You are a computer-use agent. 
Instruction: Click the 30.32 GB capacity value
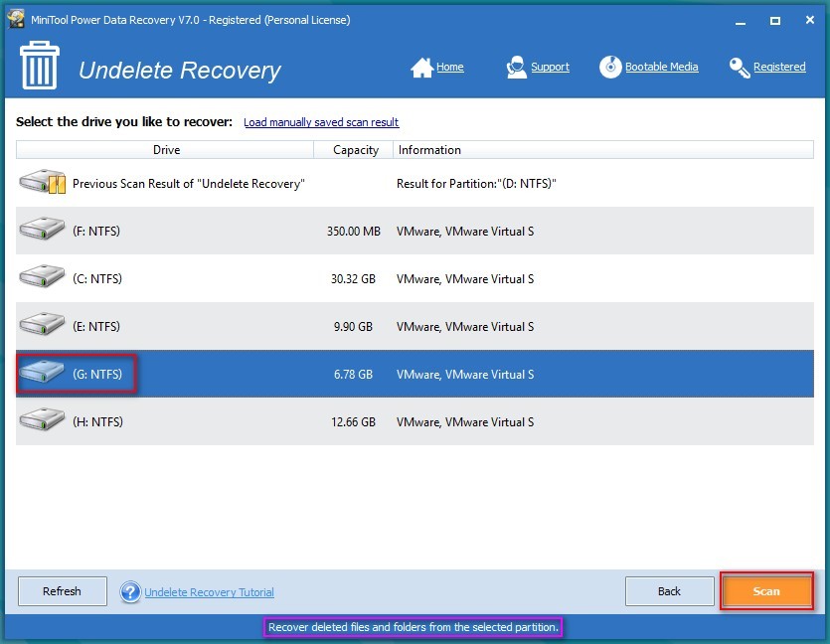(x=353, y=279)
